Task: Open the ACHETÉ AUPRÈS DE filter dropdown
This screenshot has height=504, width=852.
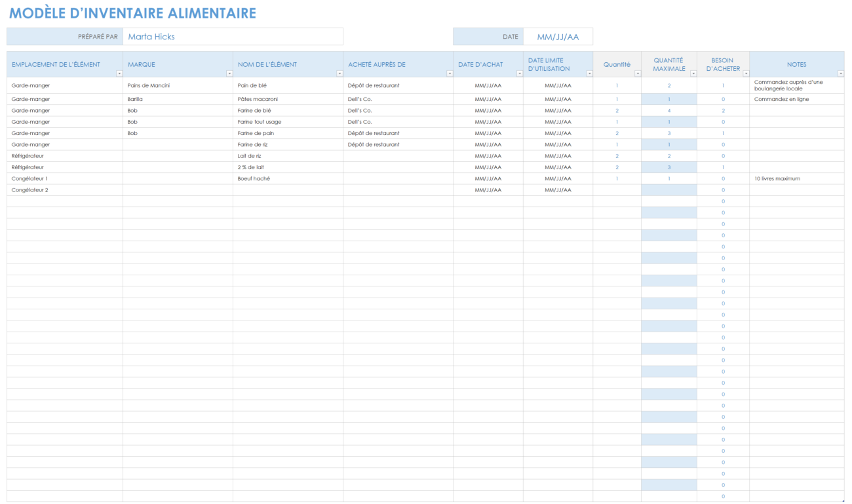Action: click(449, 73)
